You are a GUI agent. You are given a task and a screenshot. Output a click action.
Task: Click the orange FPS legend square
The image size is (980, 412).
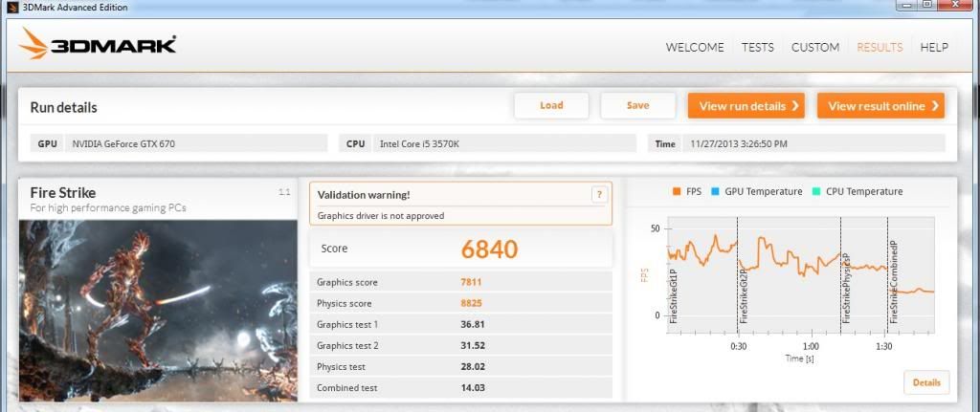click(x=677, y=191)
